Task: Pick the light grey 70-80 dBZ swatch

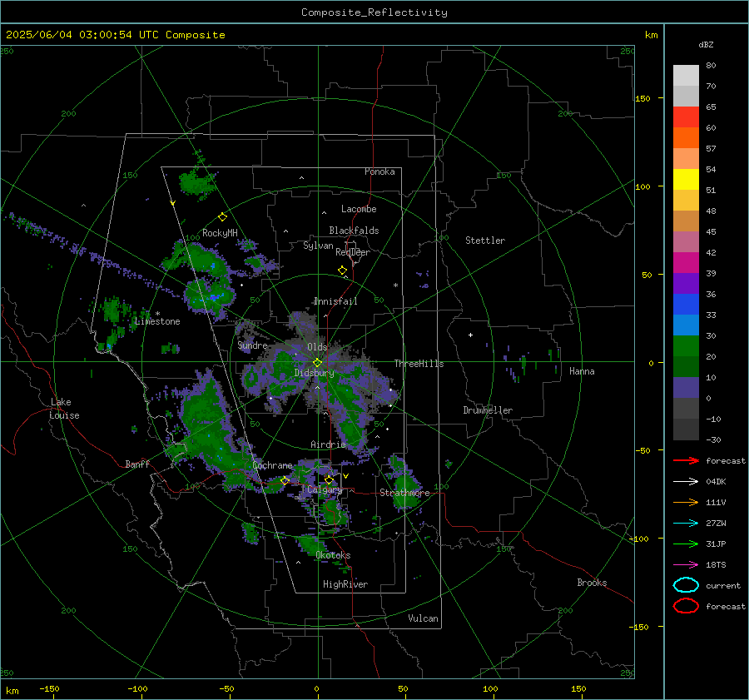Action: [686, 76]
